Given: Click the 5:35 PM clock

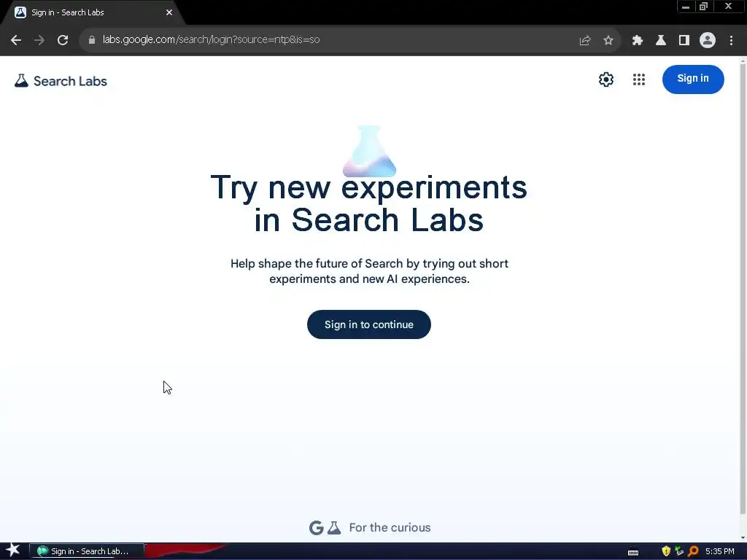Looking at the screenshot, I should pos(720,551).
